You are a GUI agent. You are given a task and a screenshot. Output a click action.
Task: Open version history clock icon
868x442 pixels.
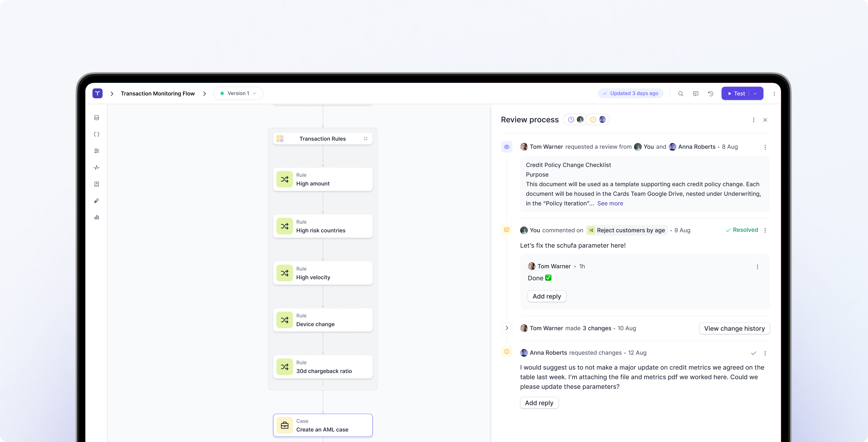click(711, 94)
